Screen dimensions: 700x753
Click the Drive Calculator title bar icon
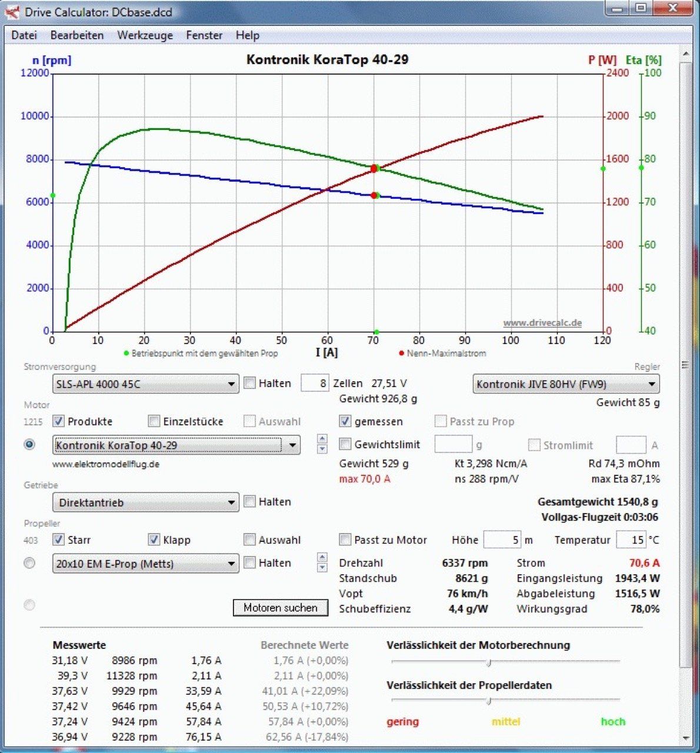click(13, 11)
